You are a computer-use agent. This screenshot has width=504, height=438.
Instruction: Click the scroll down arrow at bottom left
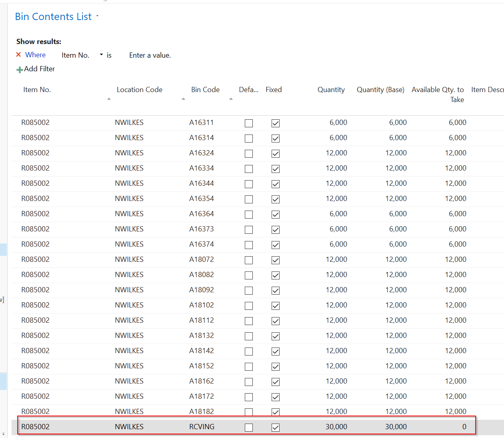click(x=3, y=434)
